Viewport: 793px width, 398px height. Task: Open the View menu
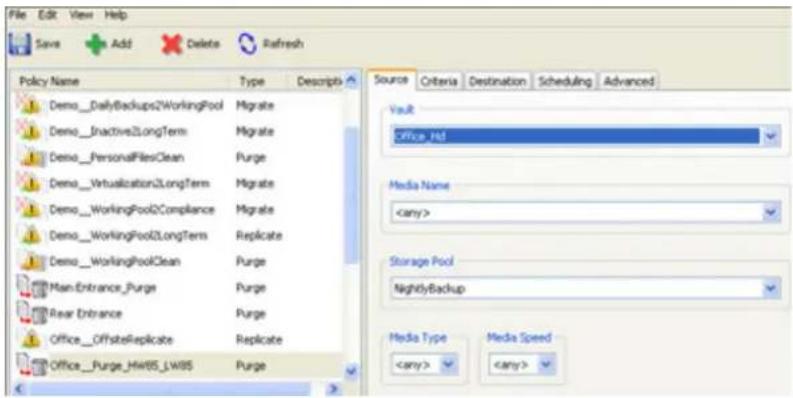81,15
